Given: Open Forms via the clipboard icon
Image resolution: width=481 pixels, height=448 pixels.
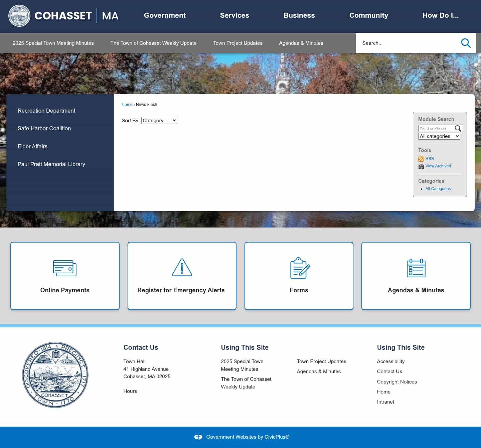Looking at the screenshot, I should (299, 268).
